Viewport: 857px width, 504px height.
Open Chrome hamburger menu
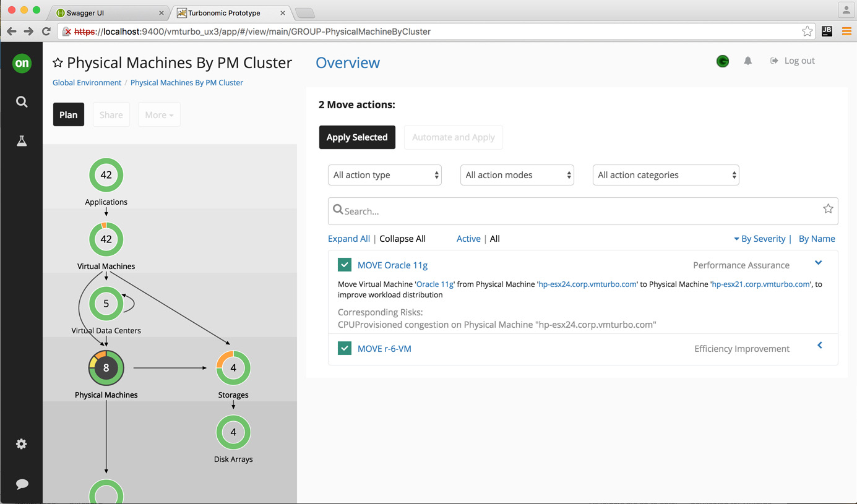[x=846, y=31]
